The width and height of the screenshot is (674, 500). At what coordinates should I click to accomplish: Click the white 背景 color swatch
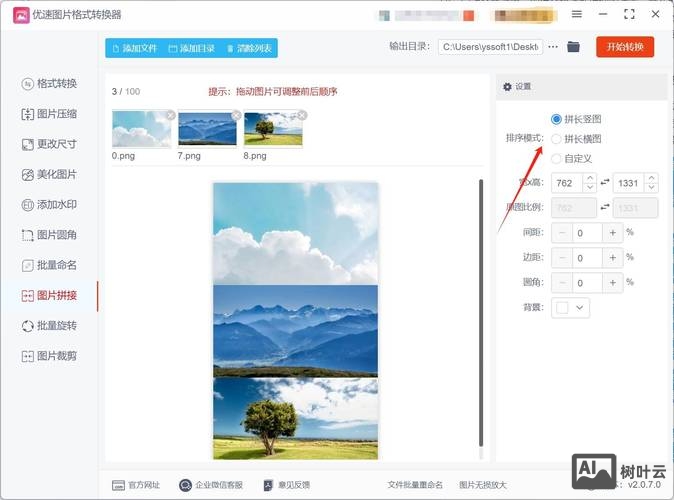click(x=562, y=307)
